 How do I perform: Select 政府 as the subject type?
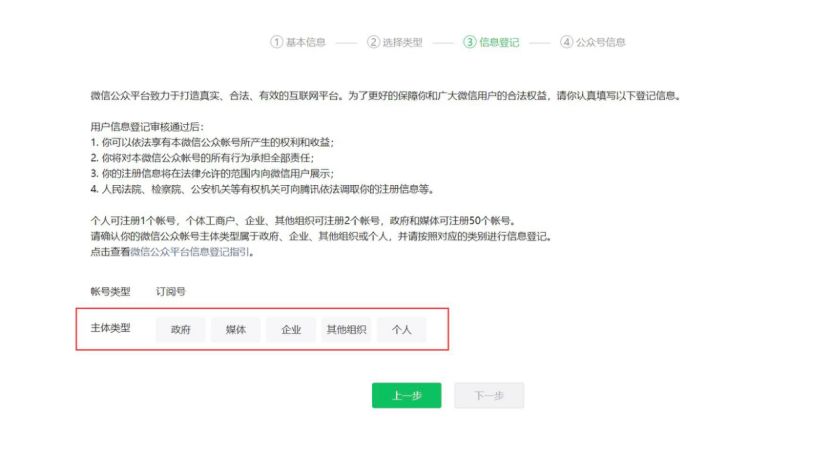click(x=180, y=330)
